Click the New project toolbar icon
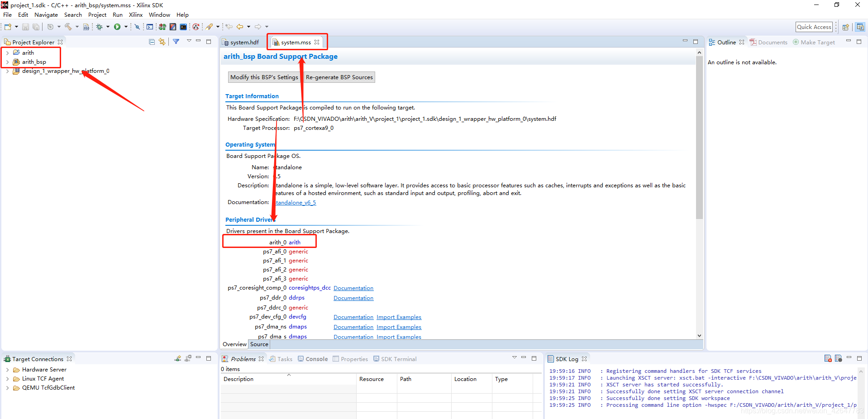Screen dimensions: 868x419 pos(8,27)
